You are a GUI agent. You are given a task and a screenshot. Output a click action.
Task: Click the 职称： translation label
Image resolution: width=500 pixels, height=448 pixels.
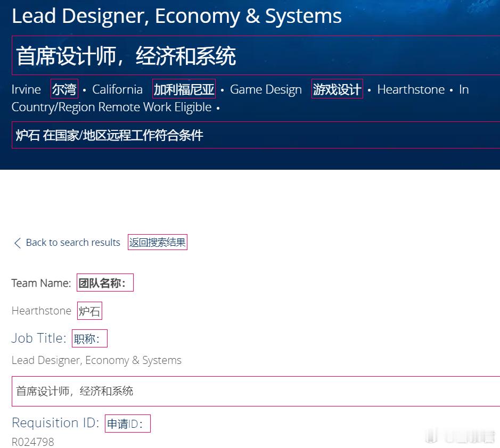89,338
